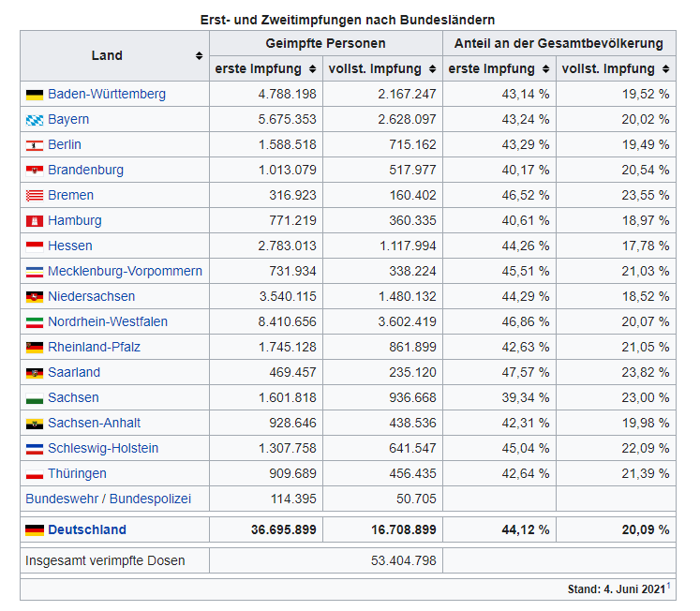Open the Nordrhein-Westfalen link

pos(108,321)
